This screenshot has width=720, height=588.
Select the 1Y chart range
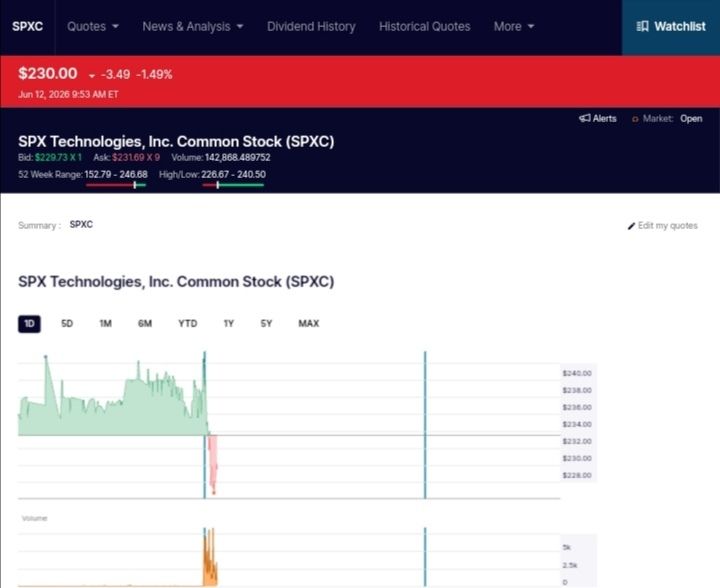[229, 324]
